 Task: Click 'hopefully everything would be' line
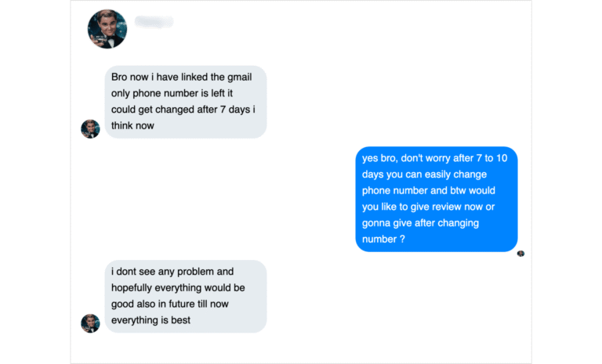(178, 288)
